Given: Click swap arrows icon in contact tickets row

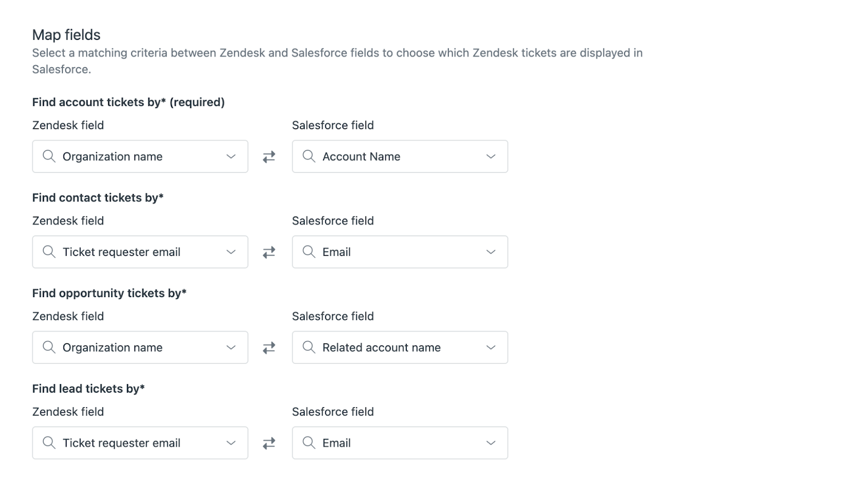Looking at the screenshot, I should point(269,252).
